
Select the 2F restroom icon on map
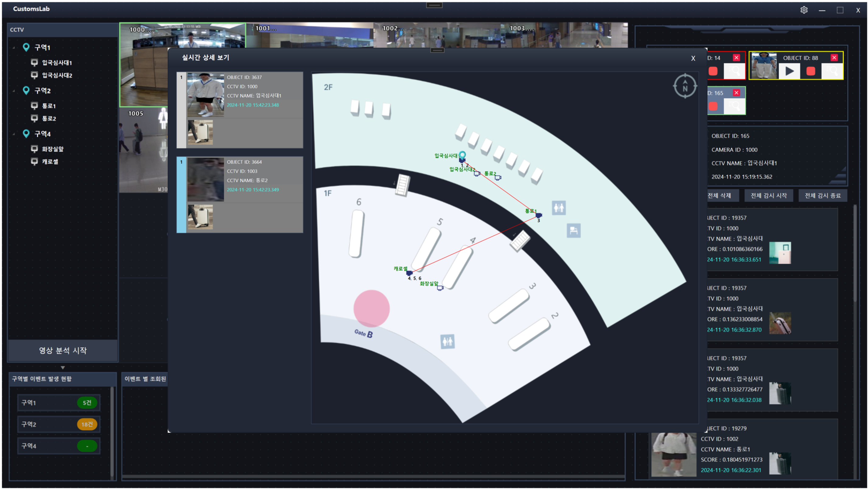tap(559, 208)
